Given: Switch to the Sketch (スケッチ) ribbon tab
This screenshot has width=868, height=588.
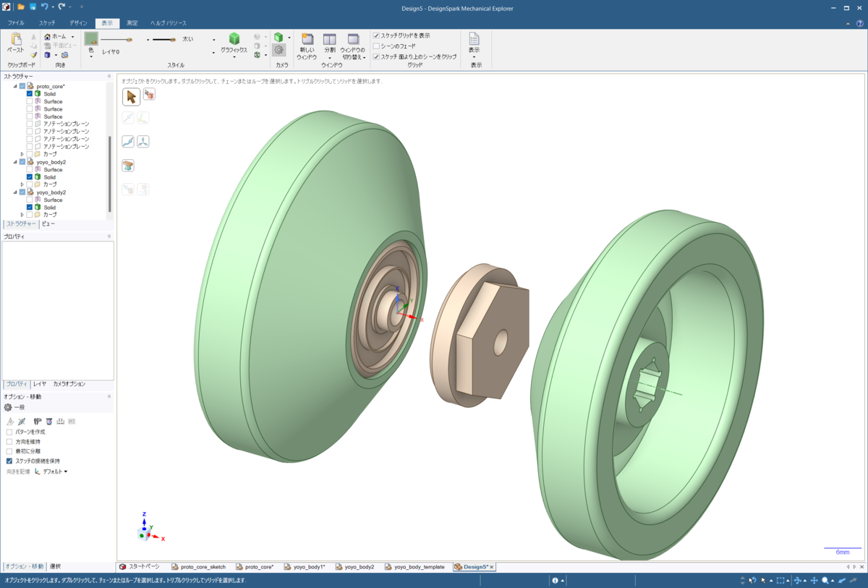Looking at the screenshot, I should tap(47, 23).
